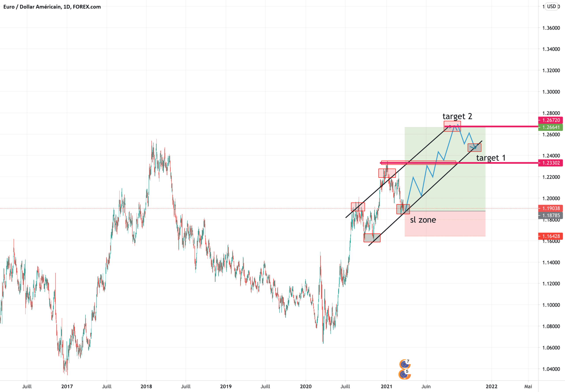The width and height of the screenshot is (565, 392).
Task: Click the Juin label on time axis
Action: (x=426, y=386)
